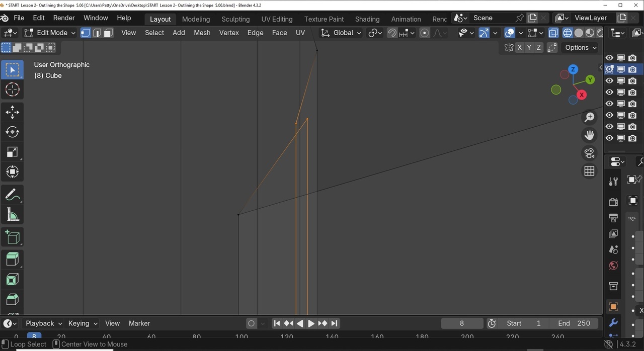This screenshot has width=644, height=351.
Task: Select the Scale tool
Action: (x=12, y=152)
